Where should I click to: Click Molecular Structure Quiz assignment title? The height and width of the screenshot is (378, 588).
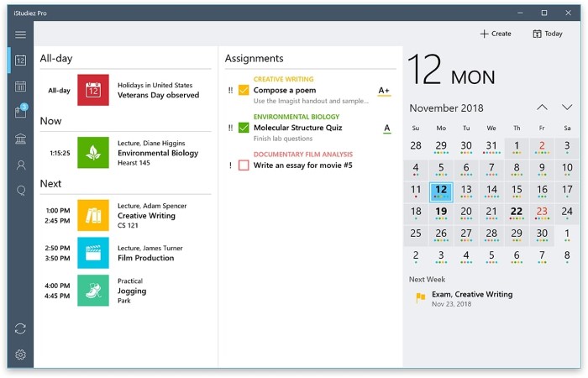pyautogui.click(x=297, y=128)
